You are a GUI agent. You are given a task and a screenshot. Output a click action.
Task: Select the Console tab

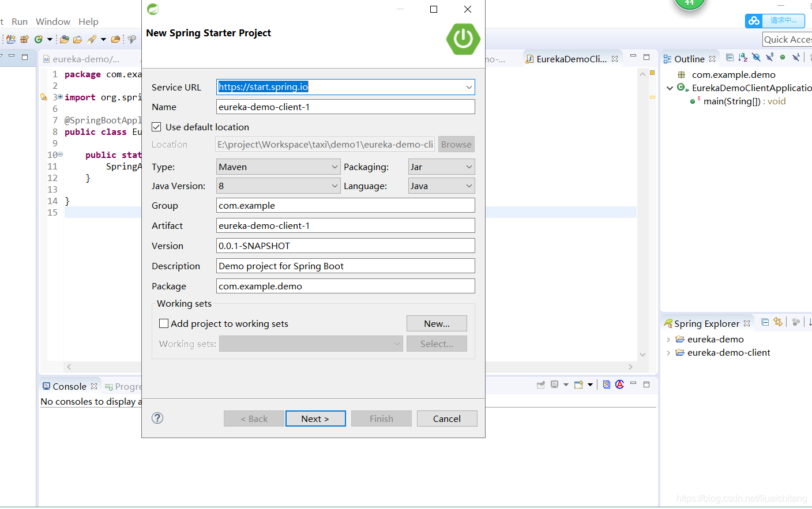pyautogui.click(x=69, y=386)
